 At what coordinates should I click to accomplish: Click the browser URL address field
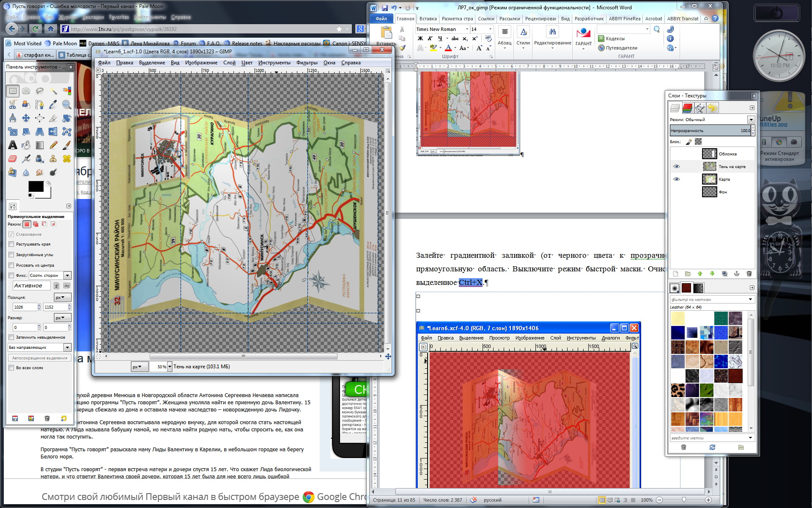[x=203, y=29]
